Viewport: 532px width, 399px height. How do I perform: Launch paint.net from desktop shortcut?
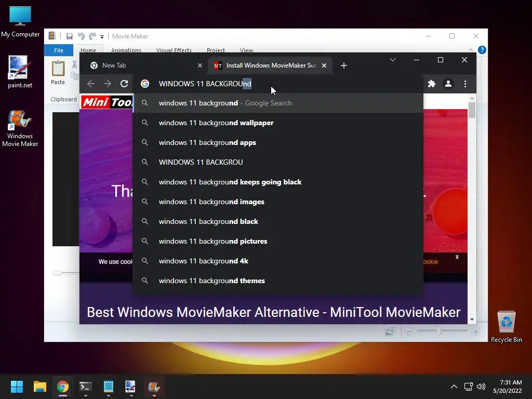(20, 72)
